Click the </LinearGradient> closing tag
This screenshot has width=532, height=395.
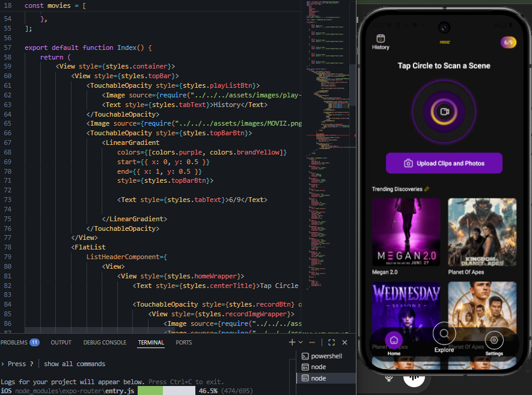tap(135, 219)
